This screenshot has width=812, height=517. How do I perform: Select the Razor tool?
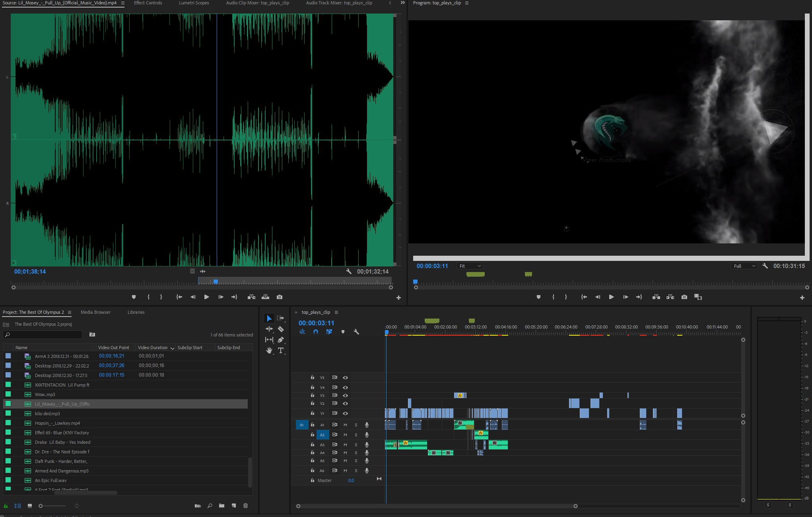pos(281,329)
